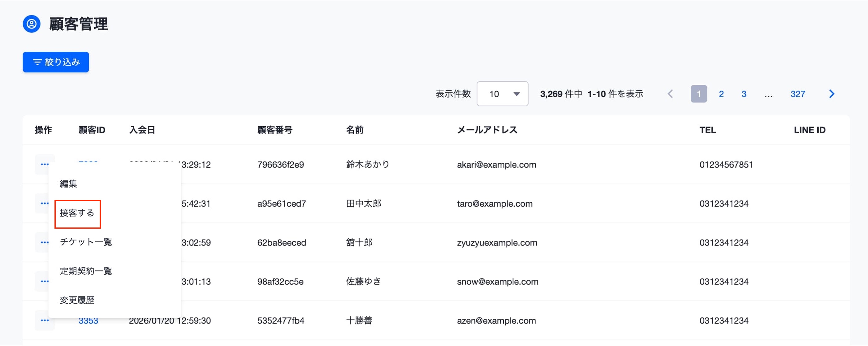
Task: Click the TEL column header
Action: (708, 130)
